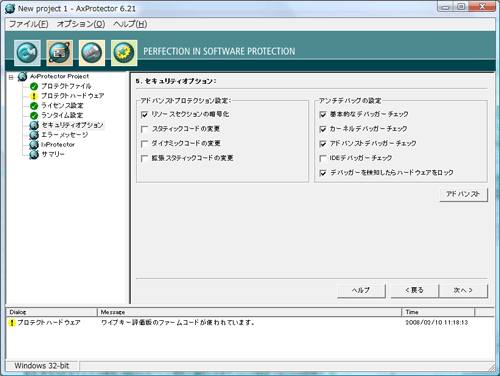Click the Message column header
This screenshot has height=376, width=500.
pos(249,312)
